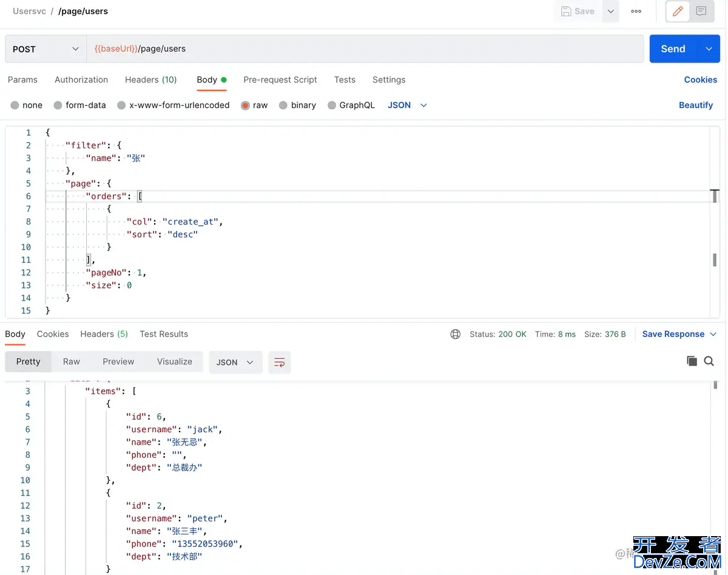
Task: Select the none body type
Action: click(27, 105)
